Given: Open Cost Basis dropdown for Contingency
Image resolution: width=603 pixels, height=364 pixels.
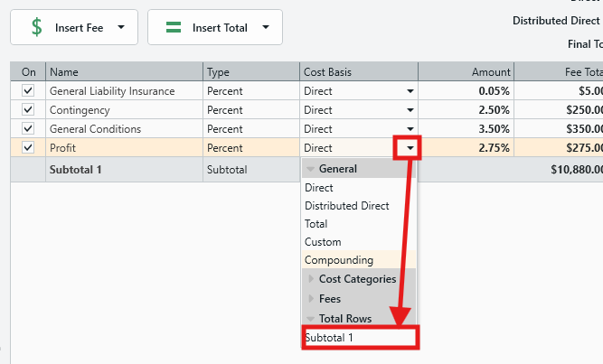Looking at the screenshot, I should coord(410,110).
